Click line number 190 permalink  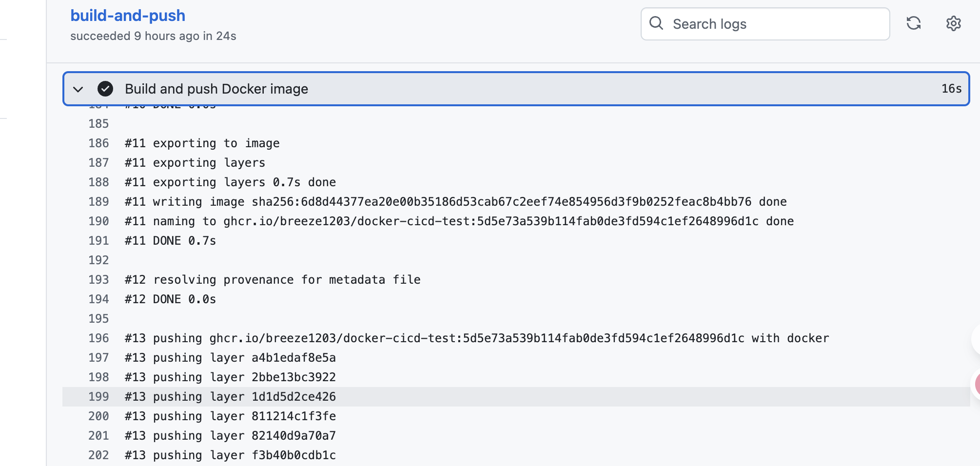pos(98,221)
